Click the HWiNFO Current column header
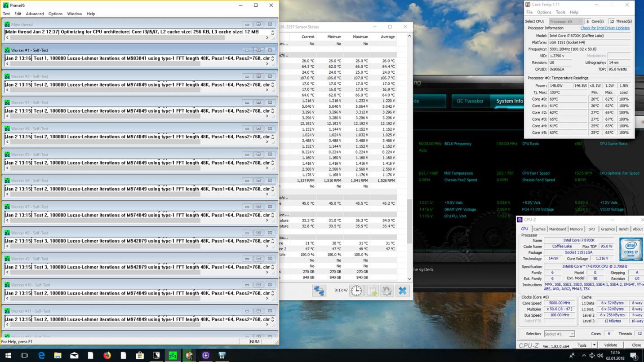Image resolution: width=644 pixels, height=362 pixels. coord(308,37)
